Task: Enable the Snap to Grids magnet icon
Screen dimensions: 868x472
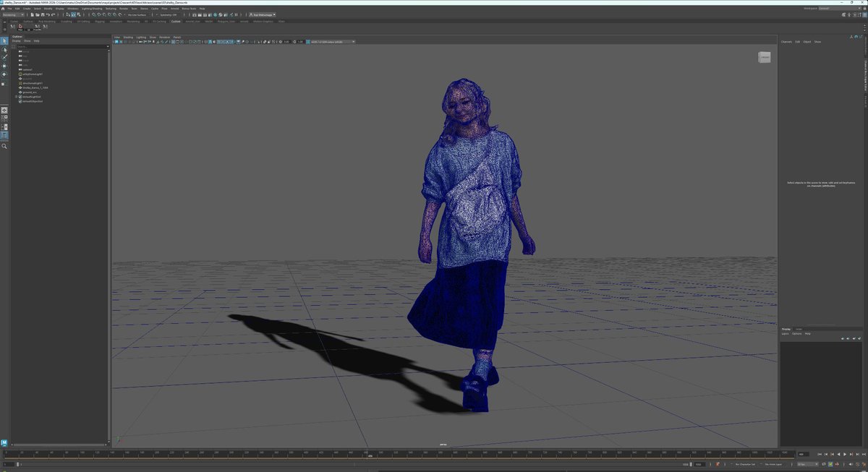Action: tap(93, 14)
